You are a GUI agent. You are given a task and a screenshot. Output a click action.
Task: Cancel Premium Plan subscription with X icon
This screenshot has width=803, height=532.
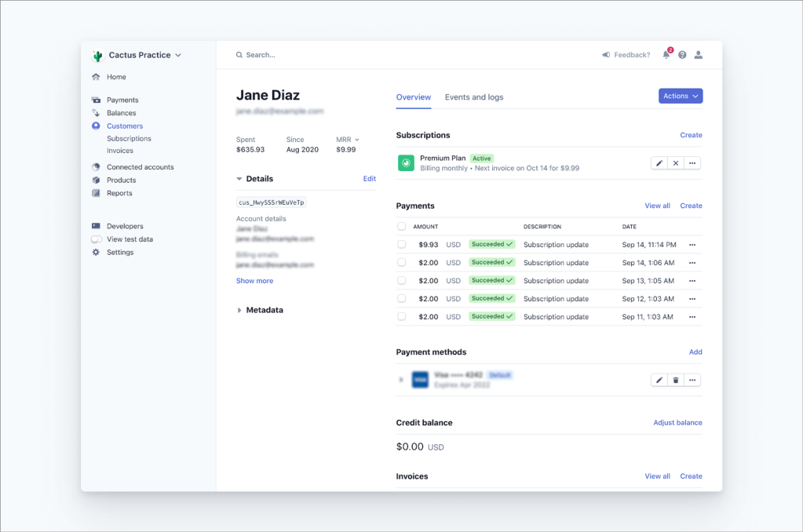(676, 163)
